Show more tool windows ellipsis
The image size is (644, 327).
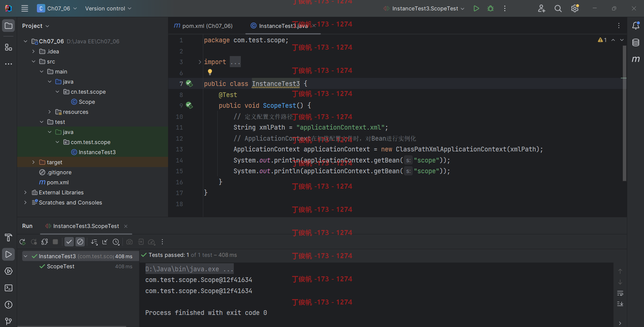point(9,64)
